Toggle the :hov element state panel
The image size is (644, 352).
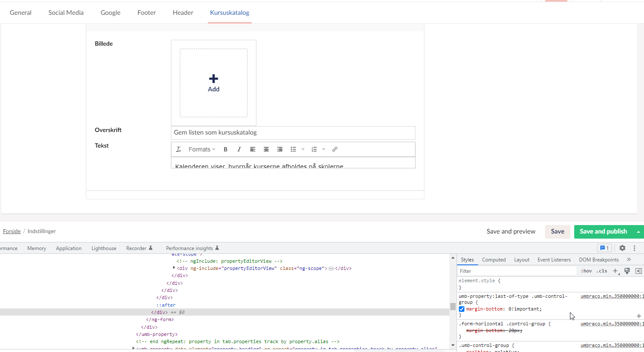pos(586,271)
